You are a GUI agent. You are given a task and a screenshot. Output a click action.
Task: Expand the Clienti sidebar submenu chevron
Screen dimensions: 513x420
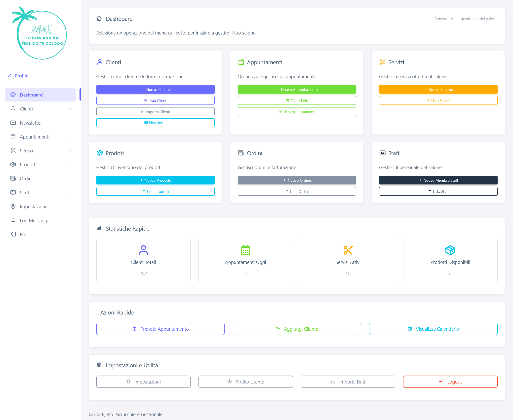70,109
